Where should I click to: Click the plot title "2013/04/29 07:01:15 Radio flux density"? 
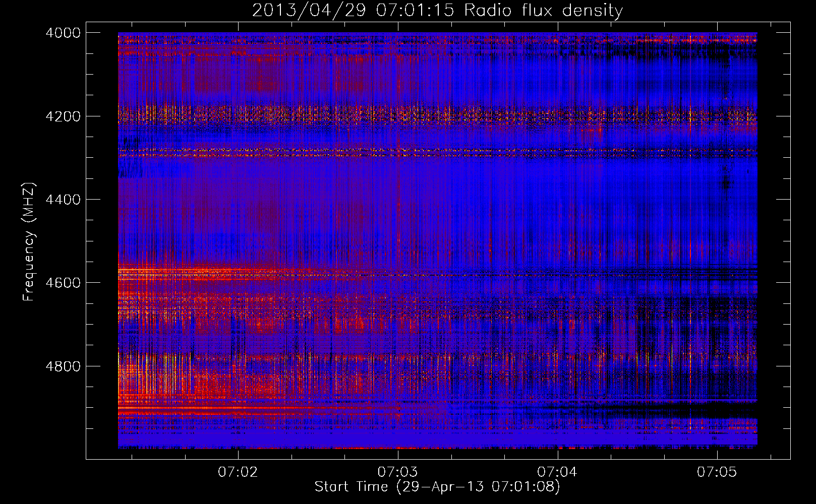click(437, 10)
